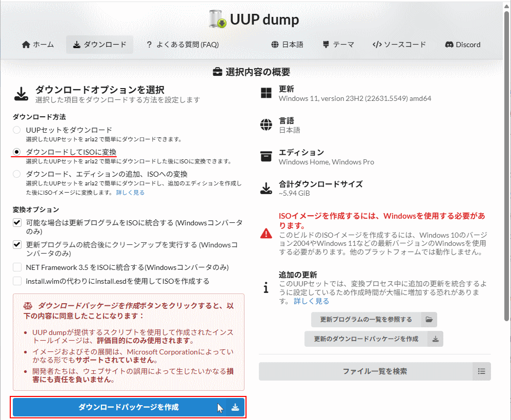Open the ホーム menu item
The width and height of the screenshot is (511, 420).
[38, 45]
